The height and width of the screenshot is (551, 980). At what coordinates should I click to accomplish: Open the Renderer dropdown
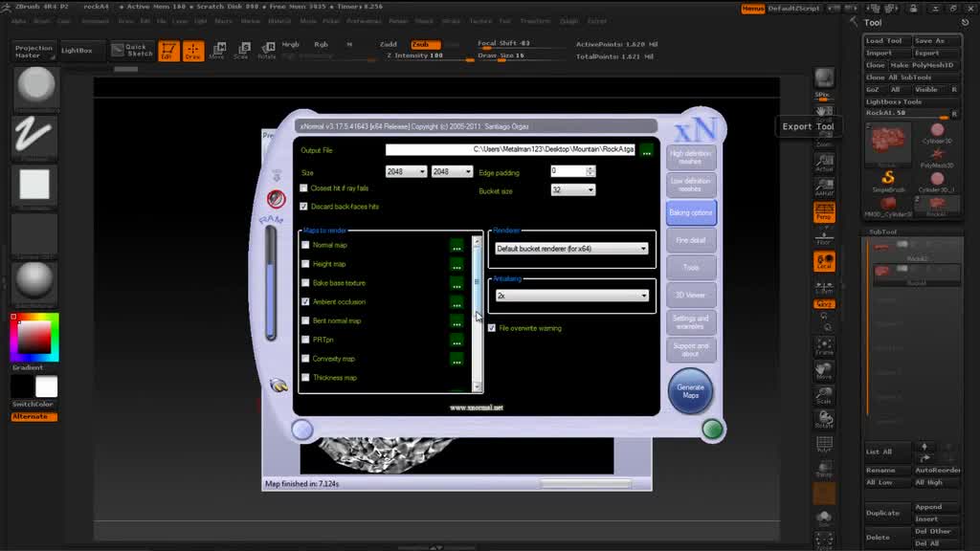pyautogui.click(x=571, y=249)
